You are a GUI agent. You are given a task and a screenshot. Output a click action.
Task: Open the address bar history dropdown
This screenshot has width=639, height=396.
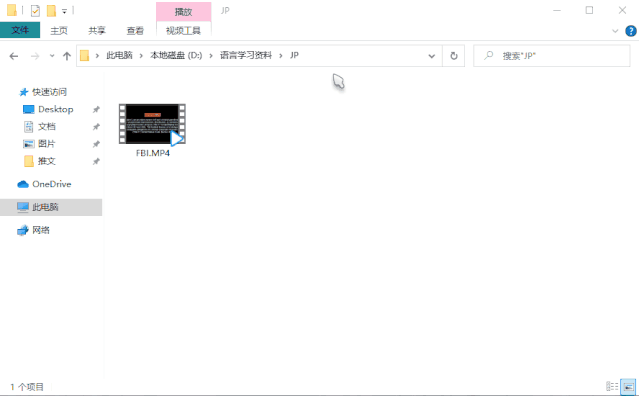click(432, 56)
